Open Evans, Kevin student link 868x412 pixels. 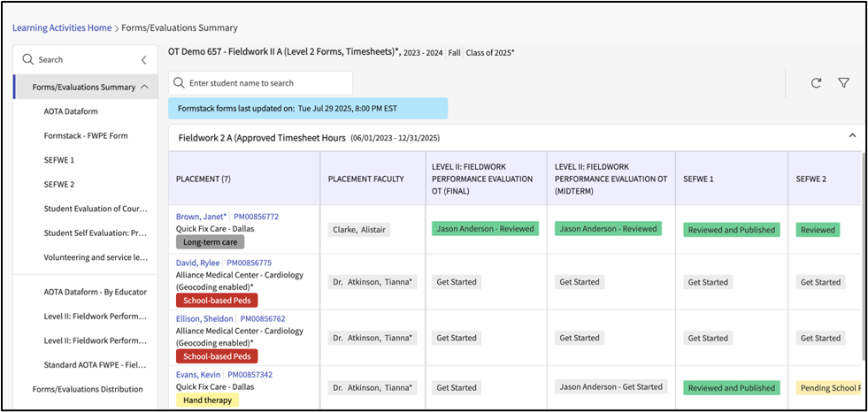(198, 375)
